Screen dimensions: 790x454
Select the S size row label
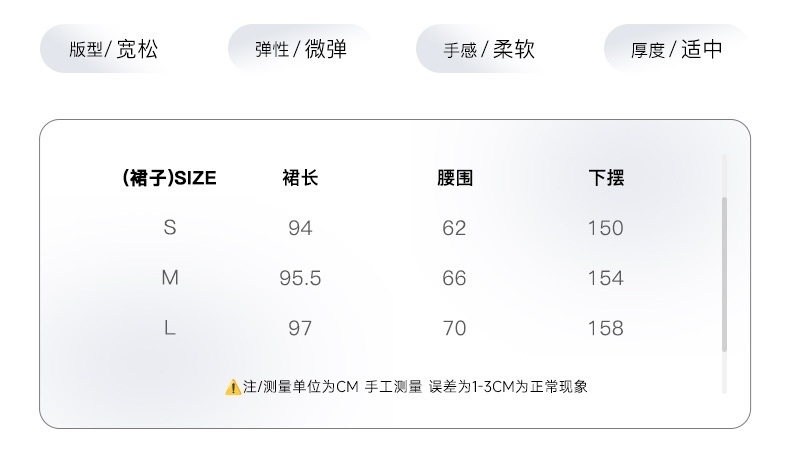(170, 228)
